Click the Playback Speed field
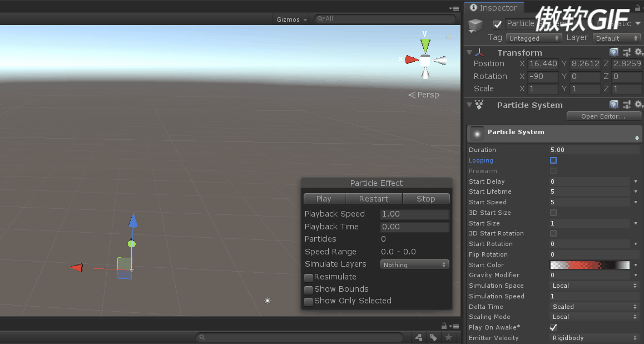This screenshot has width=644, height=344. click(414, 214)
